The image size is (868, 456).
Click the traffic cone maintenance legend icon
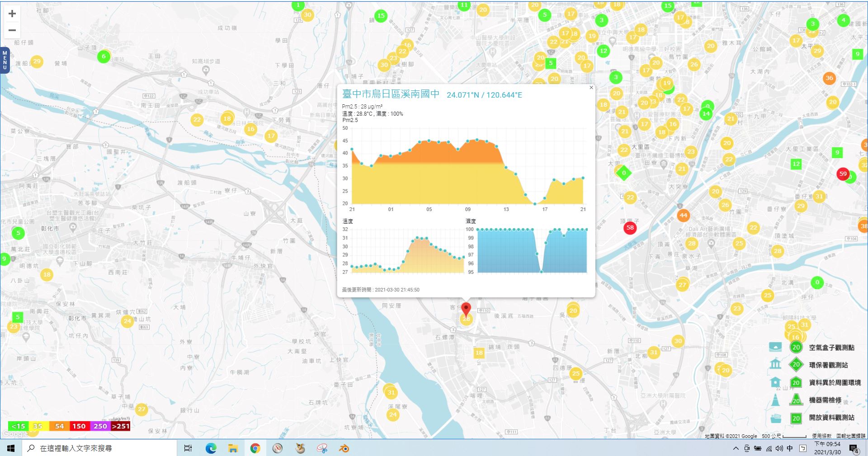coord(775,400)
